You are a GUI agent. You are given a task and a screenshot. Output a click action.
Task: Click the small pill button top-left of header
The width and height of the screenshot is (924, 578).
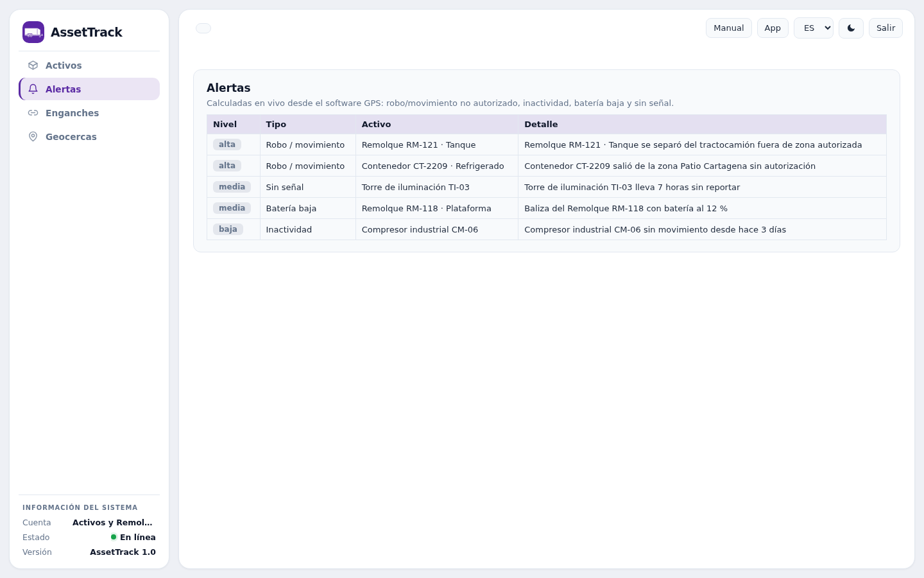[x=203, y=28]
